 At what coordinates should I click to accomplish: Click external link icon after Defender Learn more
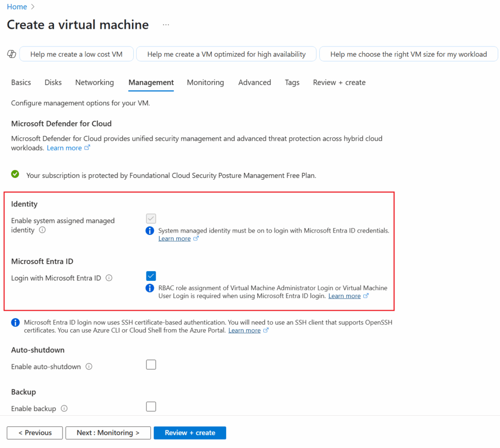point(87,148)
